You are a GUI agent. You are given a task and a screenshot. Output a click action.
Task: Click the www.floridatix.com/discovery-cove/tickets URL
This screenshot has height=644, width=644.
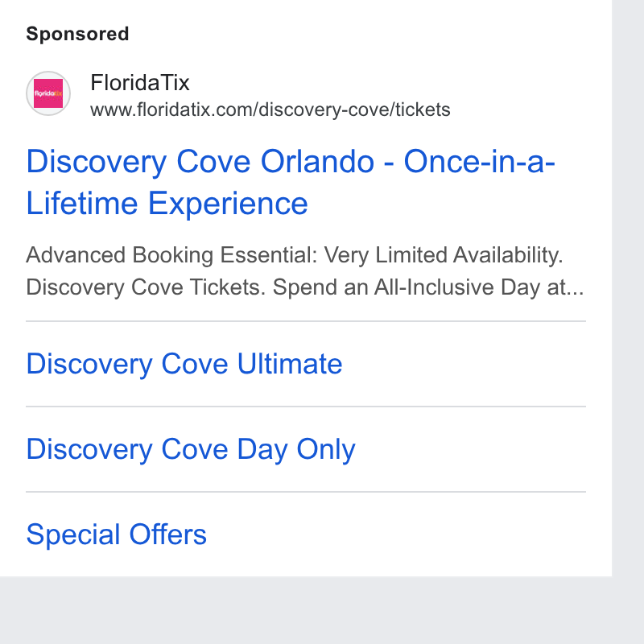(x=270, y=110)
